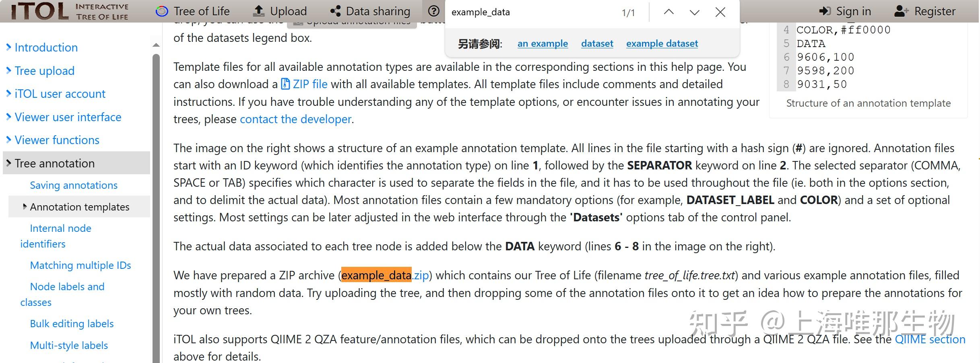Open the help question mark icon
Viewport: 980px width, 363px height.
pos(433,11)
